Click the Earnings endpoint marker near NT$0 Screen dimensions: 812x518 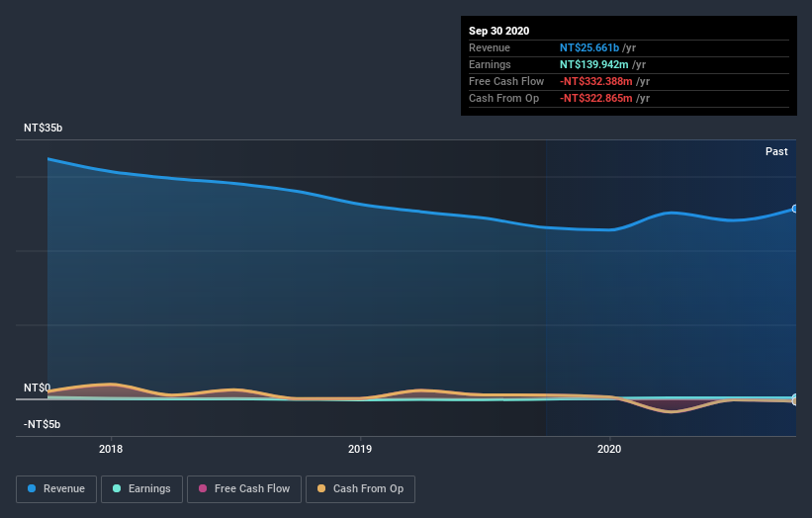click(x=795, y=398)
